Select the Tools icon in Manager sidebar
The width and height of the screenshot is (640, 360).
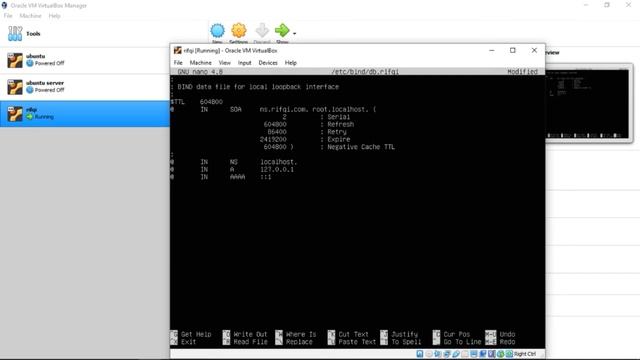click(15, 33)
